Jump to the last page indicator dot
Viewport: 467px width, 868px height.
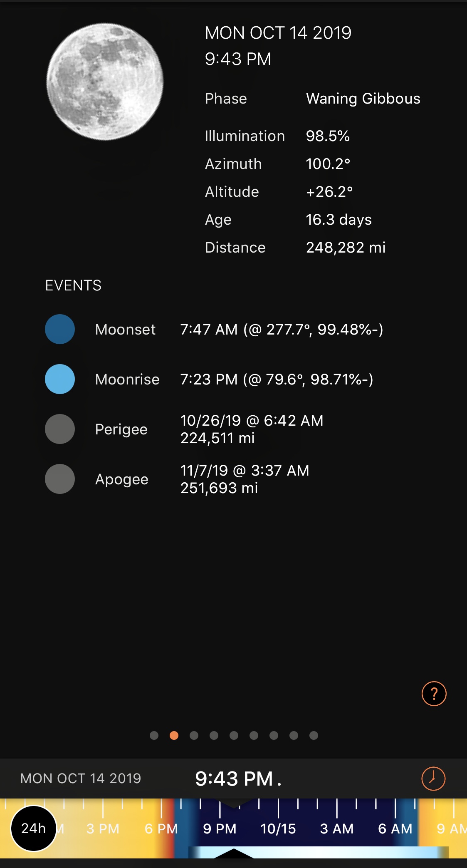click(x=314, y=736)
